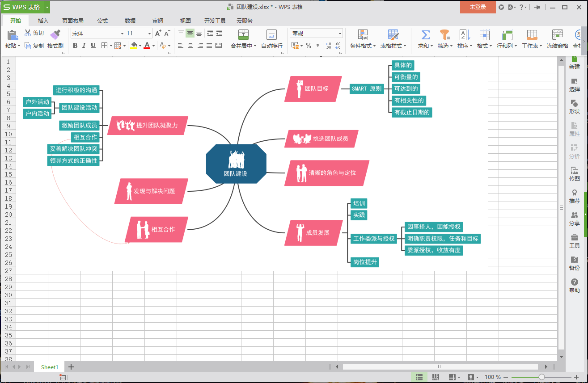Click the distributed alignment icon

click(x=219, y=46)
